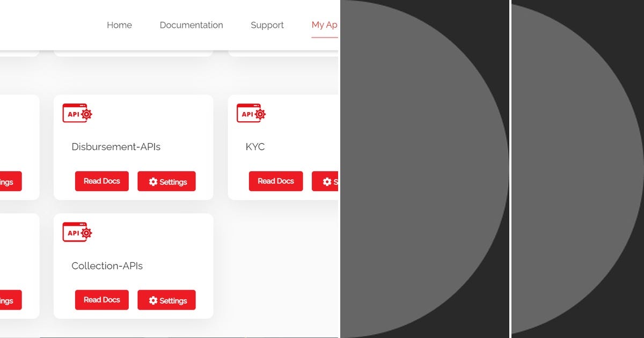
Task: Click the Collection-APIs card title
Action: click(107, 266)
